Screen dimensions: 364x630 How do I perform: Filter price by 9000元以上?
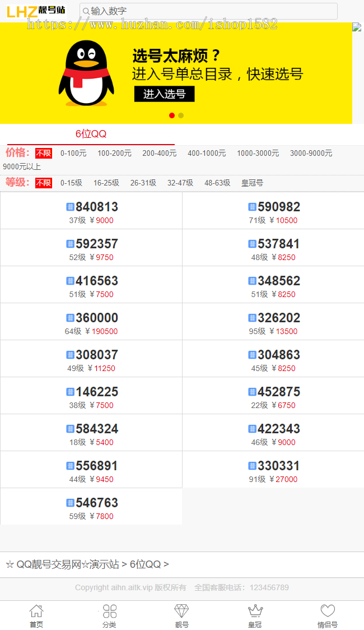click(x=22, y=166)
